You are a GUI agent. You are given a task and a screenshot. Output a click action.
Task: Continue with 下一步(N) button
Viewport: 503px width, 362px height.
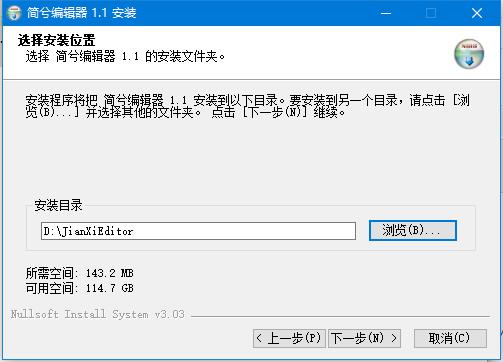tap(364, 338)
